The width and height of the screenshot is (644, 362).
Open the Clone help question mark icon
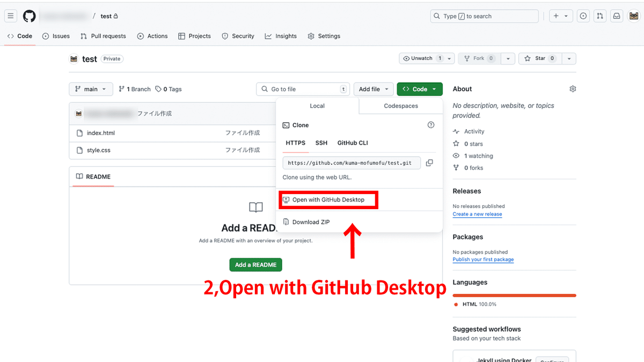pos(430,125)
